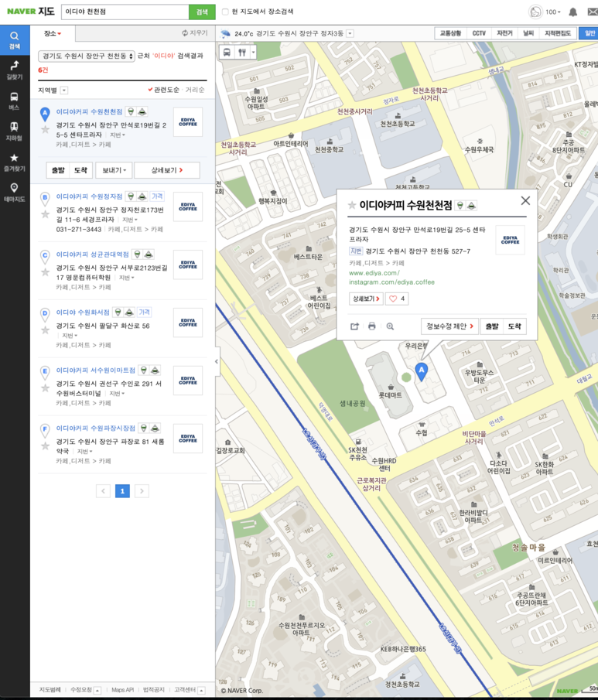Click the notification bell icon

[572, 12]
